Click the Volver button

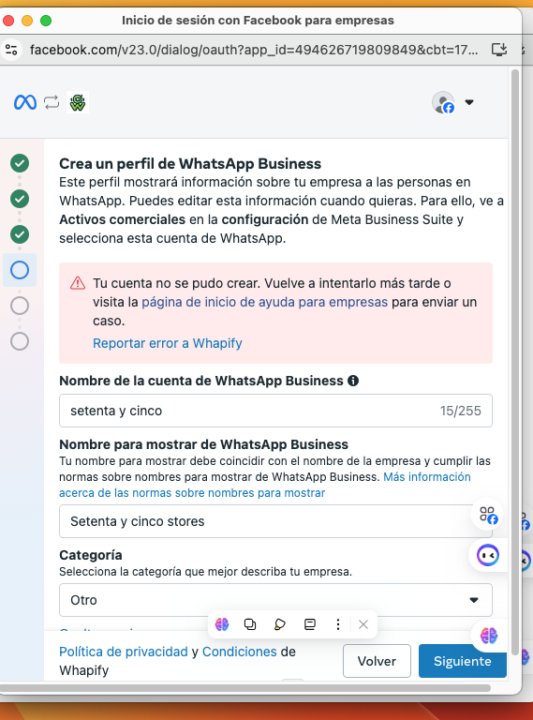click(x=377, y=661)
